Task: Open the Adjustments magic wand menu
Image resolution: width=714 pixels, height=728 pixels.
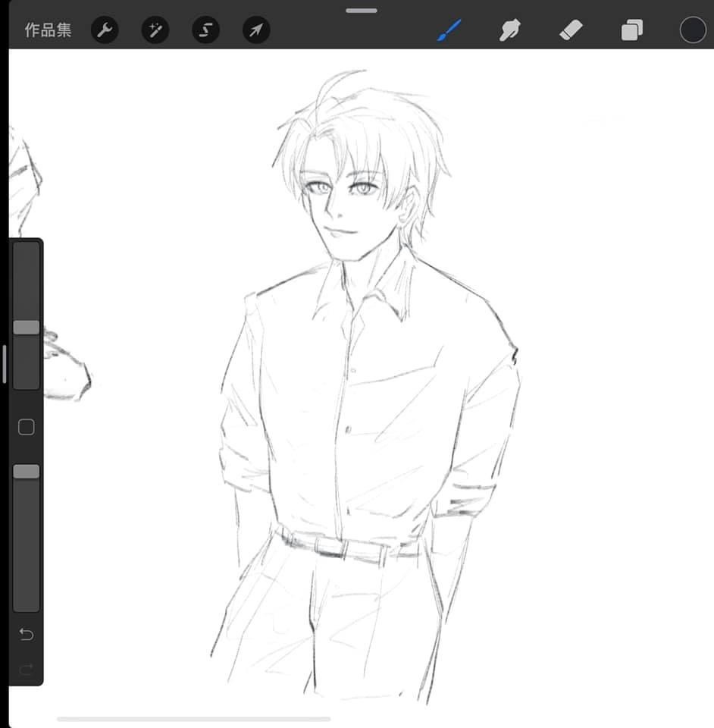Action: click(x=155, y=30)
